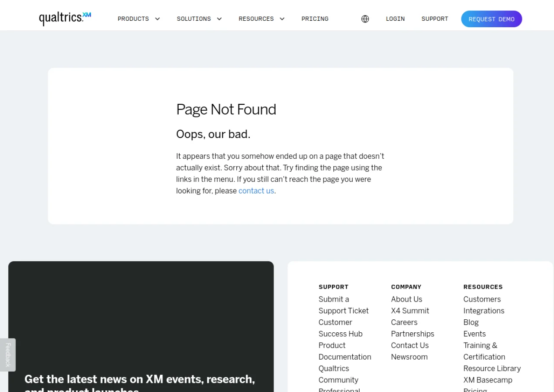This screenshot has height=392, width=554.
Task: Open Training & Certification link
Action: [484, 351]
